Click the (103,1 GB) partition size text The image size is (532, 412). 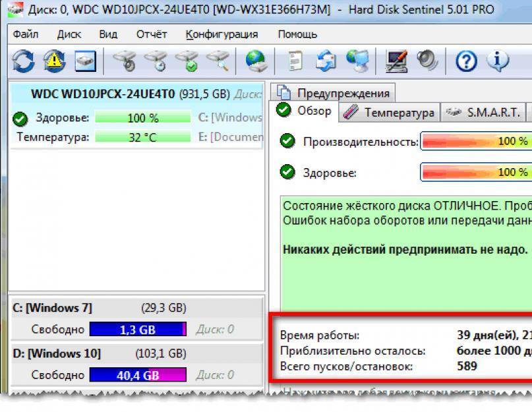tap(161, 353)
